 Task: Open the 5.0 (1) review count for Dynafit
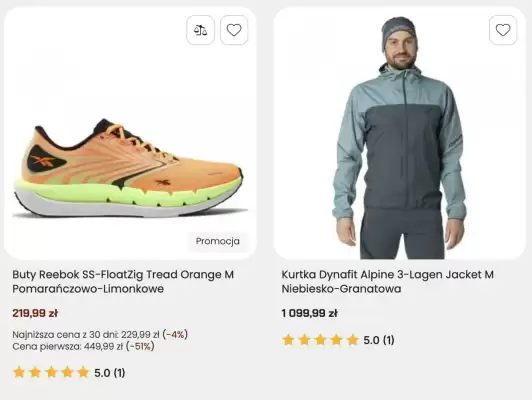tap(379, 340)
